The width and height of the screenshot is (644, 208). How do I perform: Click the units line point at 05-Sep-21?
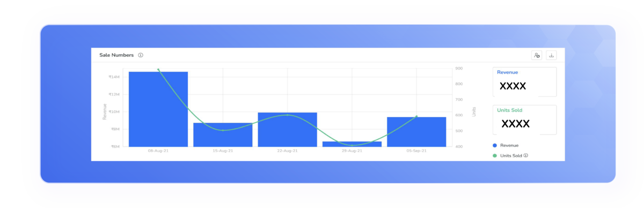(416, 116)
